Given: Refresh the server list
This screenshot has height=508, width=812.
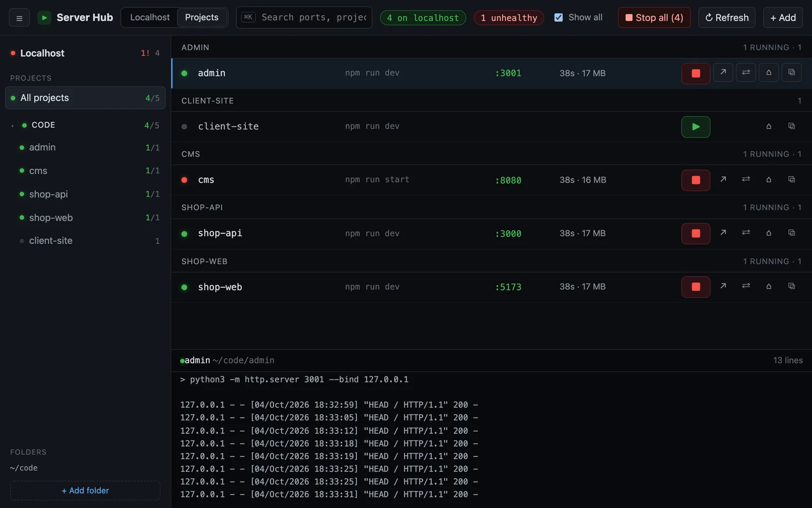Looking at the screenshot, I should (x=727, y=18).
